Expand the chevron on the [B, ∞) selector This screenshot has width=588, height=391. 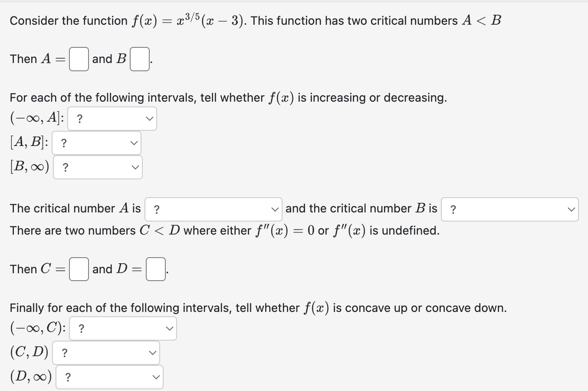pos(135,167)
